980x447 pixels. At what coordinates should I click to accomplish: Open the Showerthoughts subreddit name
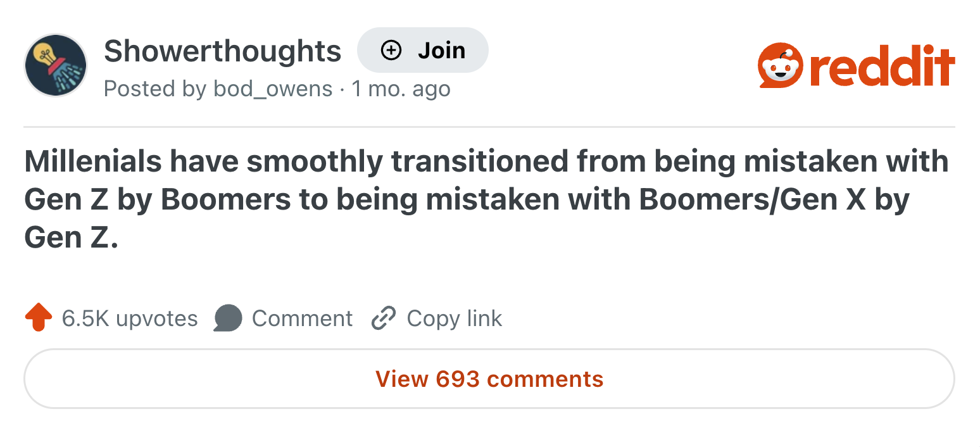tap(222, 51)
